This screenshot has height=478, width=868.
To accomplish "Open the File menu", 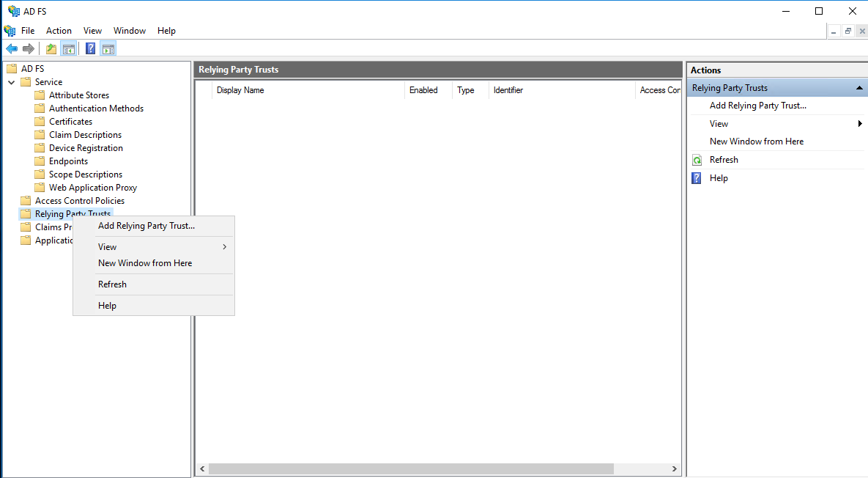I will (28, 31).
